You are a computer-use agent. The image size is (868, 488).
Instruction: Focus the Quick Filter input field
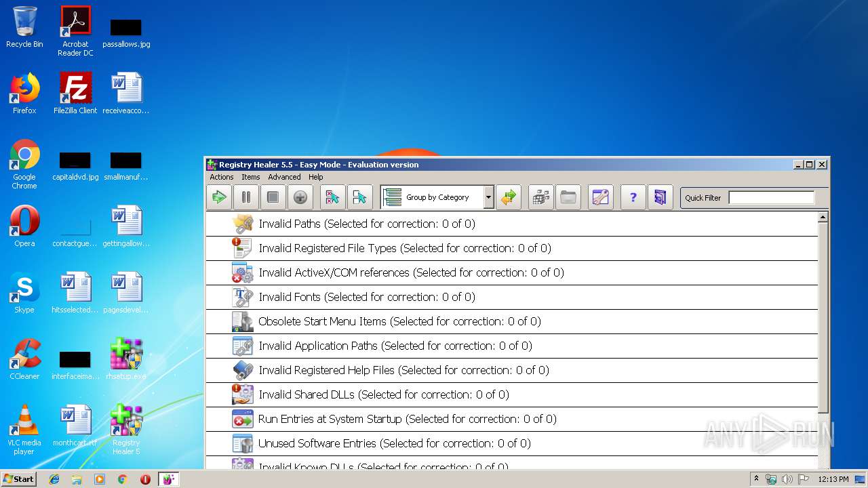pos(772,197)
